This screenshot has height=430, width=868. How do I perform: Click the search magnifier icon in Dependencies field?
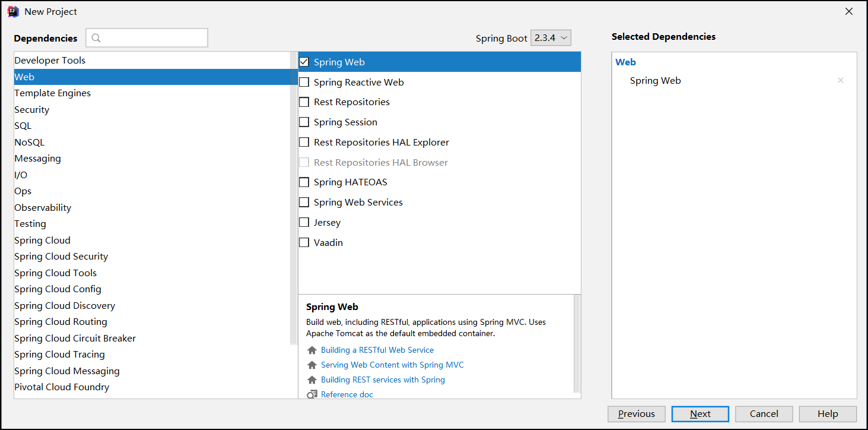pos(96,38)
